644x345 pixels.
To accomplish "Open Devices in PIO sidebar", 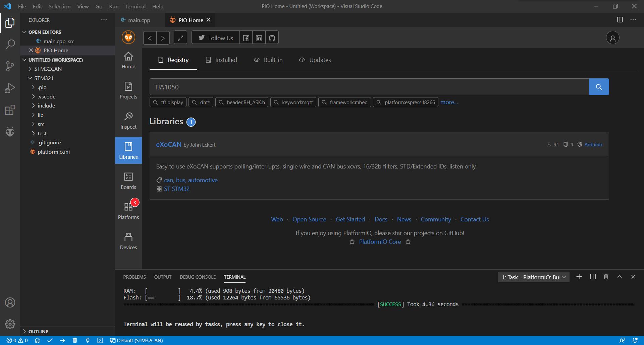I will [x=128, y=241].
